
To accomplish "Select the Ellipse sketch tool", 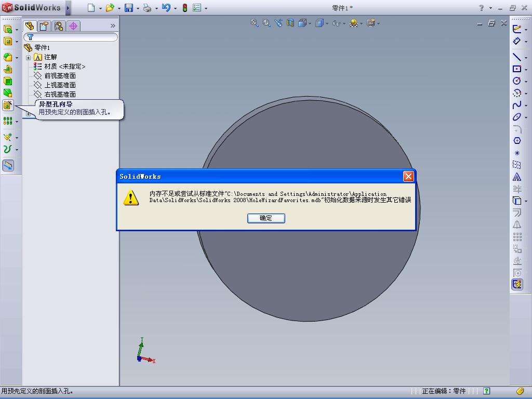I will (517, 117).
